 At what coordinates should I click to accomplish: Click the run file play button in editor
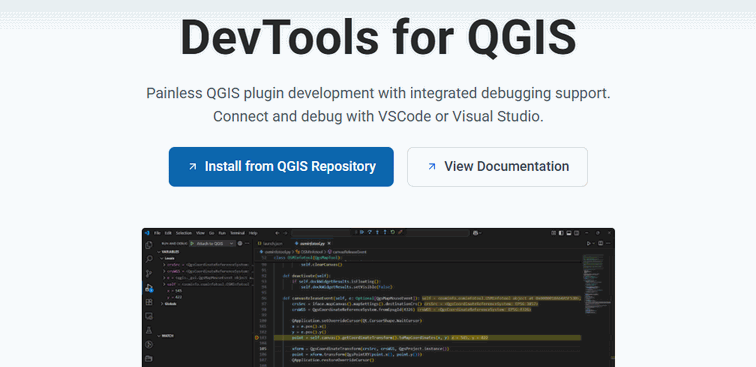(589, 244)
